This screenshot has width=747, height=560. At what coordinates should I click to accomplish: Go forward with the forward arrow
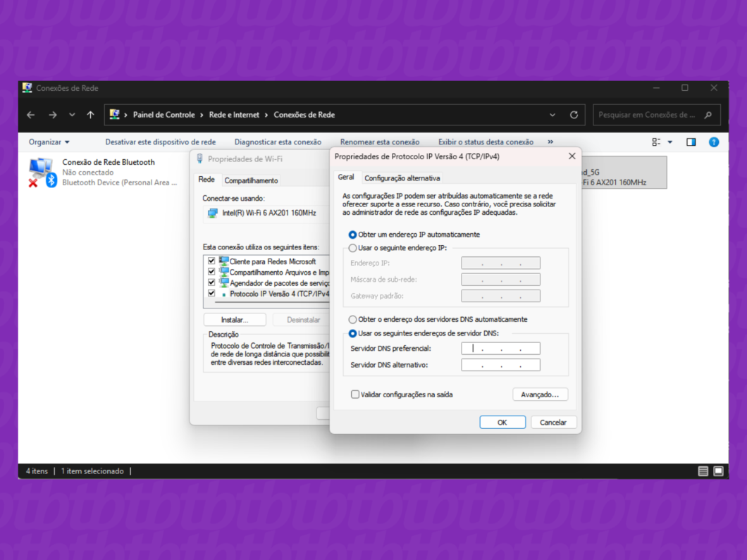point(52,115)
